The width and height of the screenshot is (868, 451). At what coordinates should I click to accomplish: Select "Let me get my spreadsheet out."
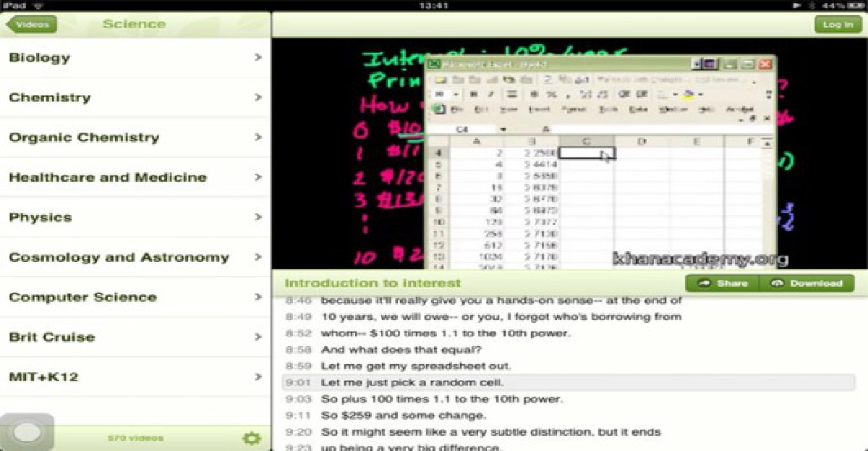(x=569, y=366)
